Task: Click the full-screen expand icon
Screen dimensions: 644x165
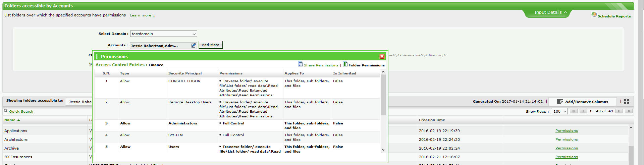Action: [627, 101]
